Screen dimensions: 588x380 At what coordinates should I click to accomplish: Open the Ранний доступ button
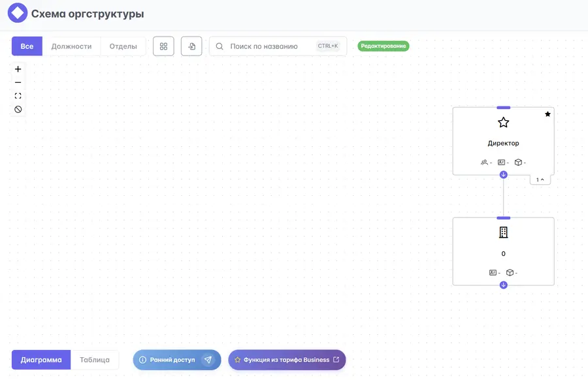click(x=177, y=360)
